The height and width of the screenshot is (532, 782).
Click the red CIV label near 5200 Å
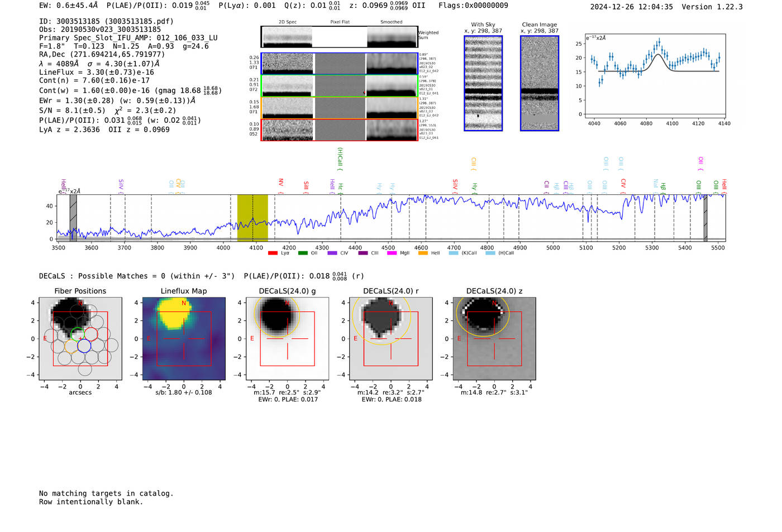(623, 186)
